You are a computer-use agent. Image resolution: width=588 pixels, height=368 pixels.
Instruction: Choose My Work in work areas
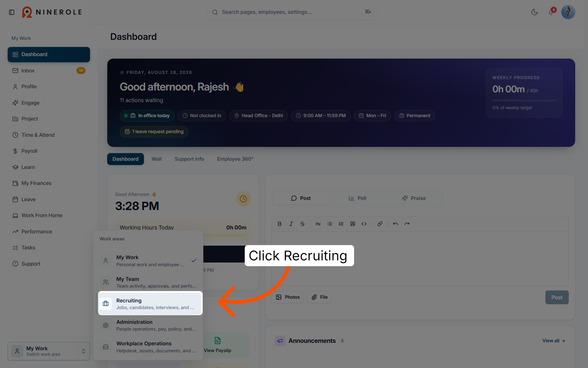(148, 261)
